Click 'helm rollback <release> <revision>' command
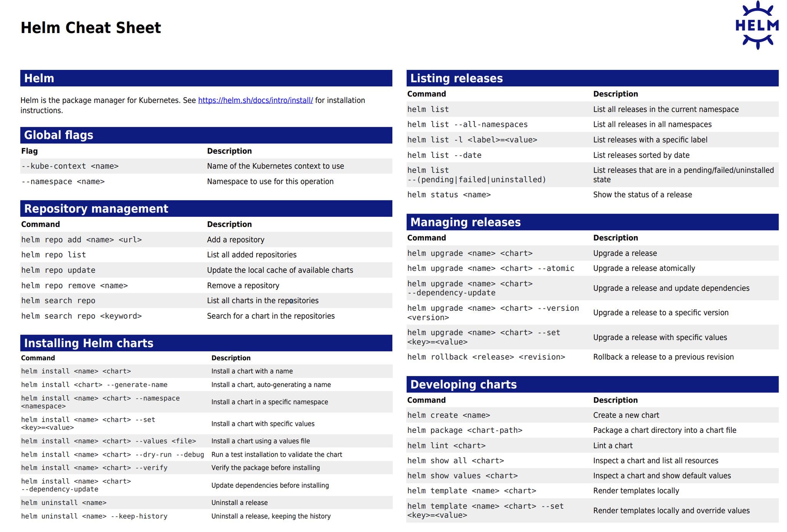This screenshot has width=787, height=532. click(486, 357)
